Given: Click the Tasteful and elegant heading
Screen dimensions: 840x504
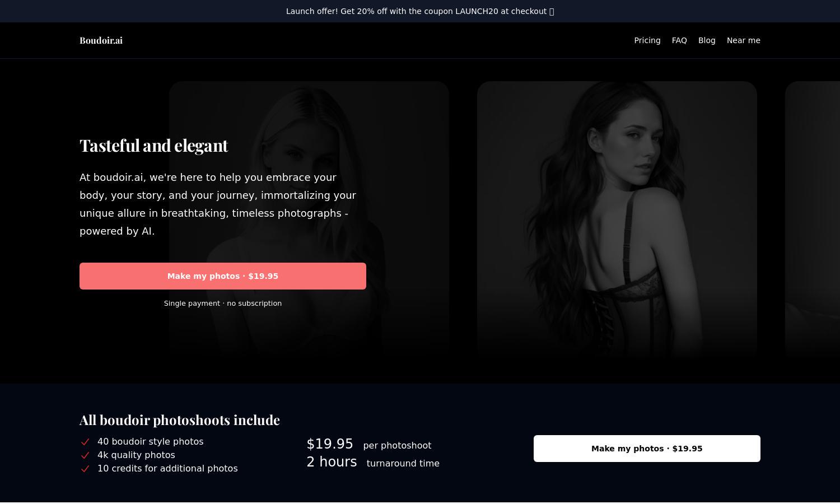Looking at the screenshot, I should pos(154,146).
